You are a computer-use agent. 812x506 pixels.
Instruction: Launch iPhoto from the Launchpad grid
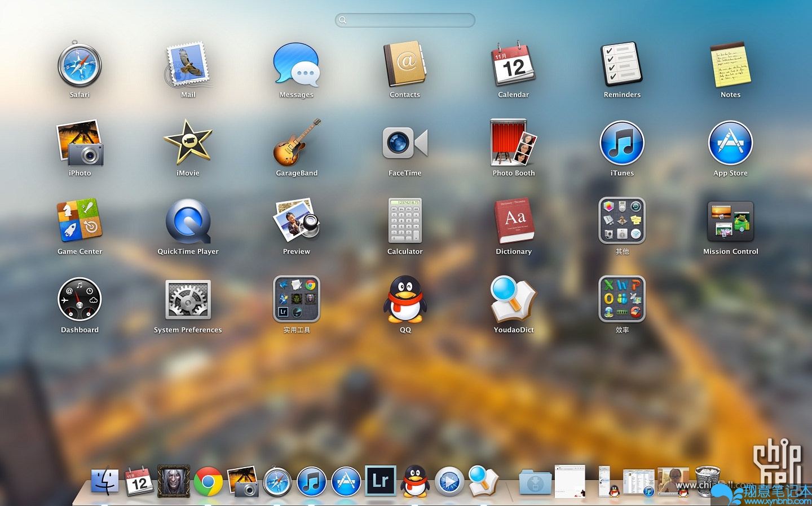(x=80, y=143)
